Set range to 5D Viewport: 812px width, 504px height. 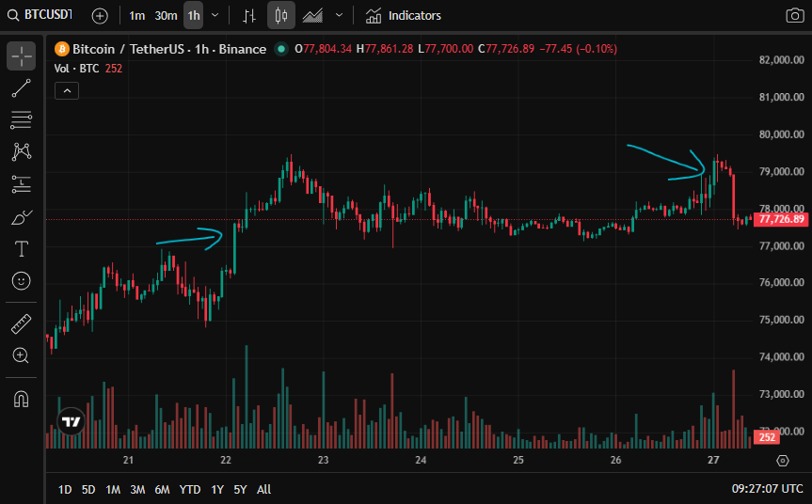[88, 490]
